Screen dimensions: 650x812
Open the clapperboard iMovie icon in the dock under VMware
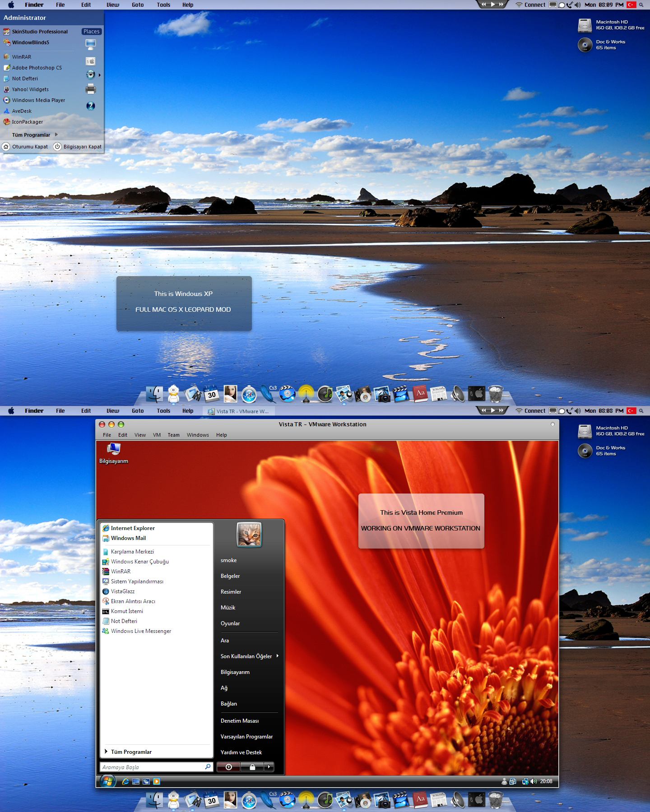pyautogui.click(x=401, y=800)
